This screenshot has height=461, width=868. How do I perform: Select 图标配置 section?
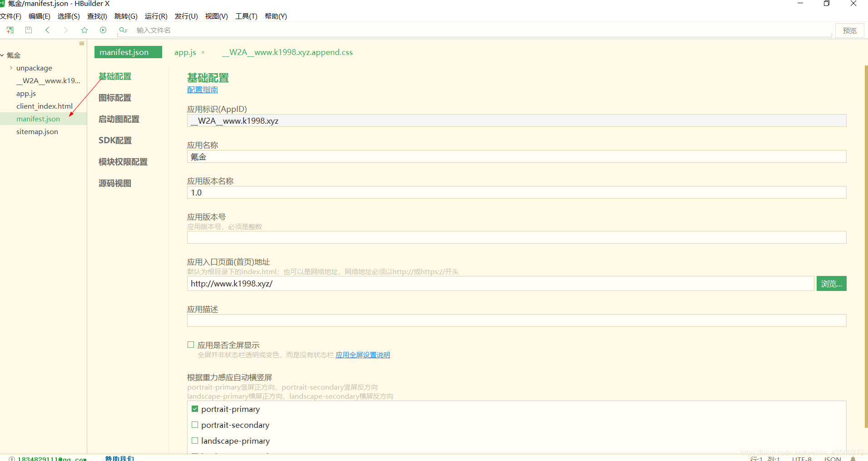115,98
